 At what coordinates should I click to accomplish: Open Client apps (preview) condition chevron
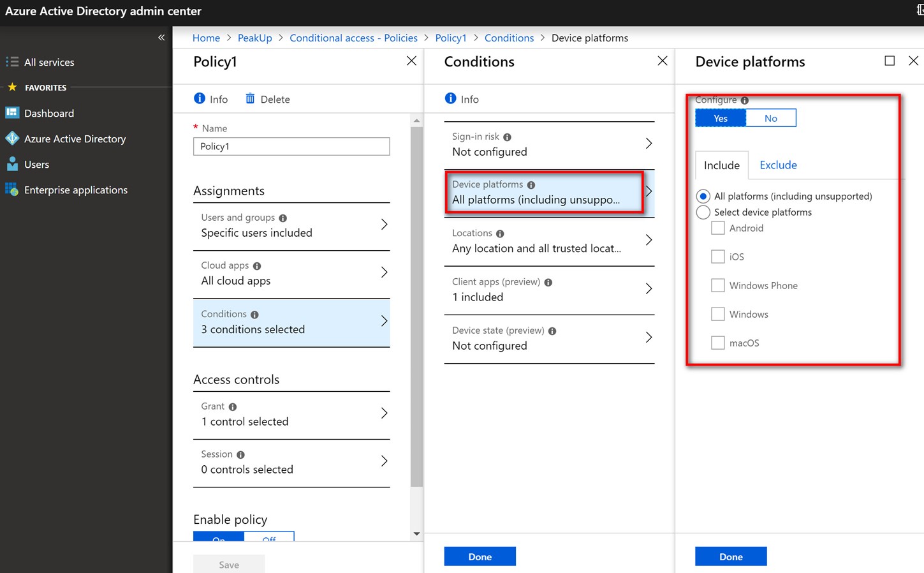tap(649, 288)
